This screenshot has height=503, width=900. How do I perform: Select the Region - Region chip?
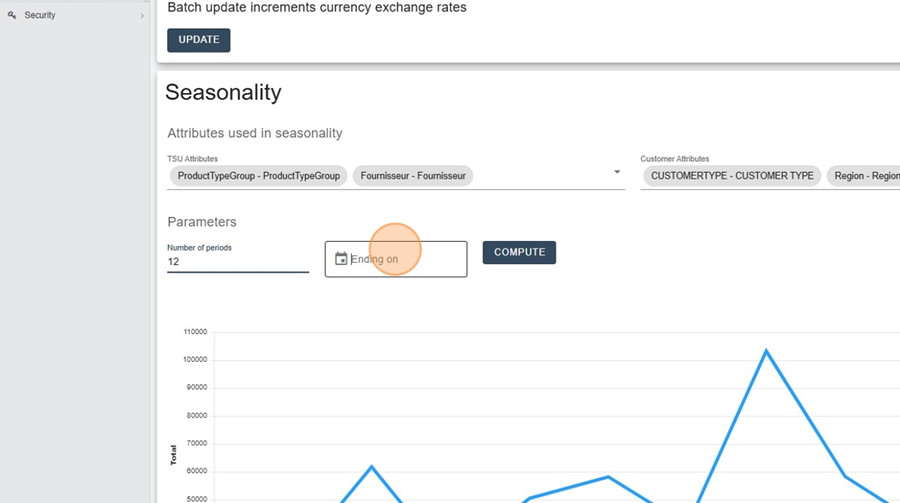[x=864, y=176]
